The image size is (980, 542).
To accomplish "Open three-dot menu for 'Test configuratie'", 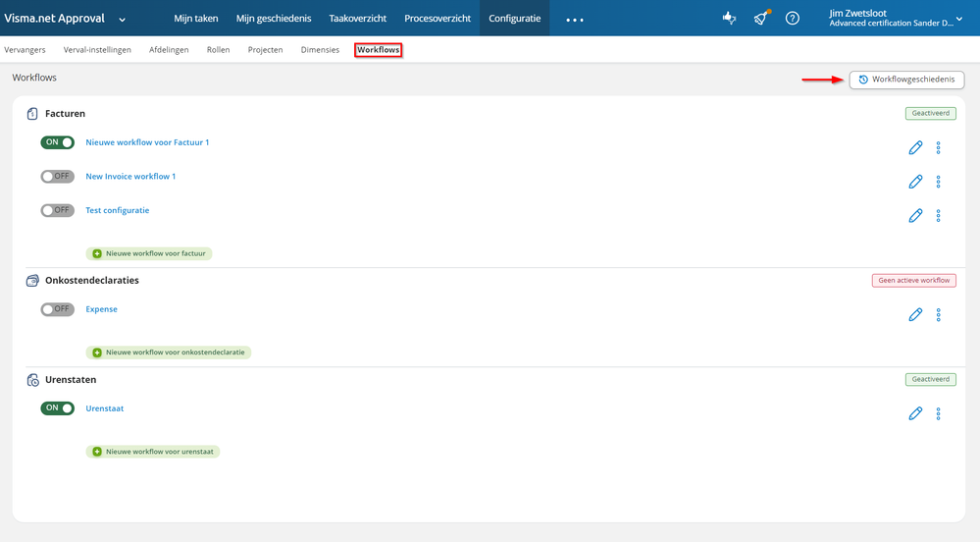I will pos(938,215).
